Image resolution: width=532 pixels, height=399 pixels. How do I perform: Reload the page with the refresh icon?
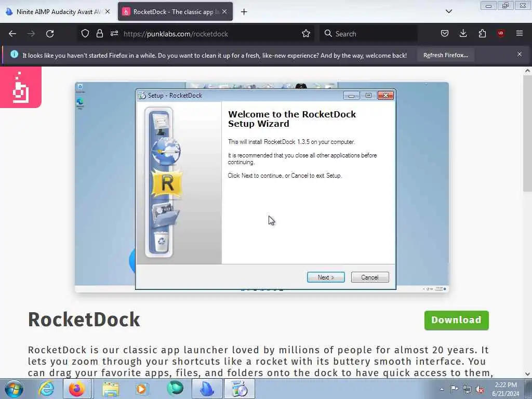(50, 34)
